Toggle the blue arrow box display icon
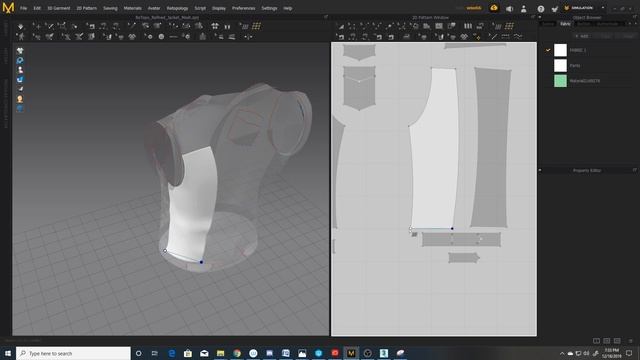The width and height of the screenshot is (640, 360). [20, 80]
